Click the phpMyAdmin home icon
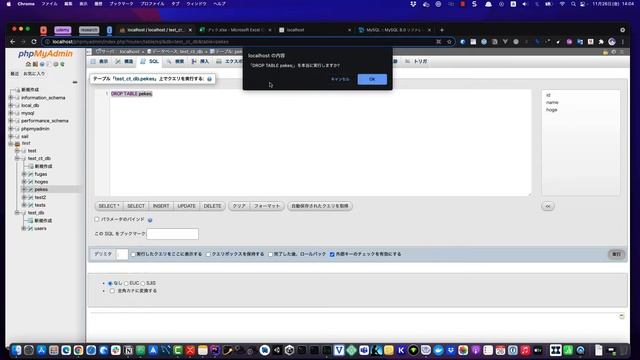Image resolution: width=640 pixels, height=360 pixels. click(x=28, y=64)
